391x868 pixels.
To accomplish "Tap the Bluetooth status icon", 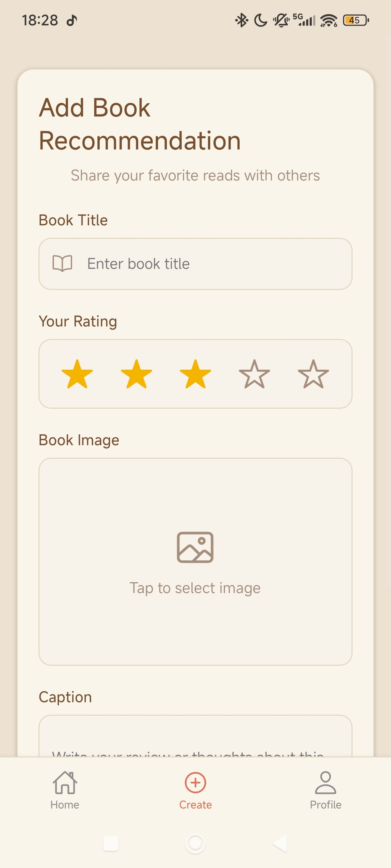I will [x=241, y=20].
